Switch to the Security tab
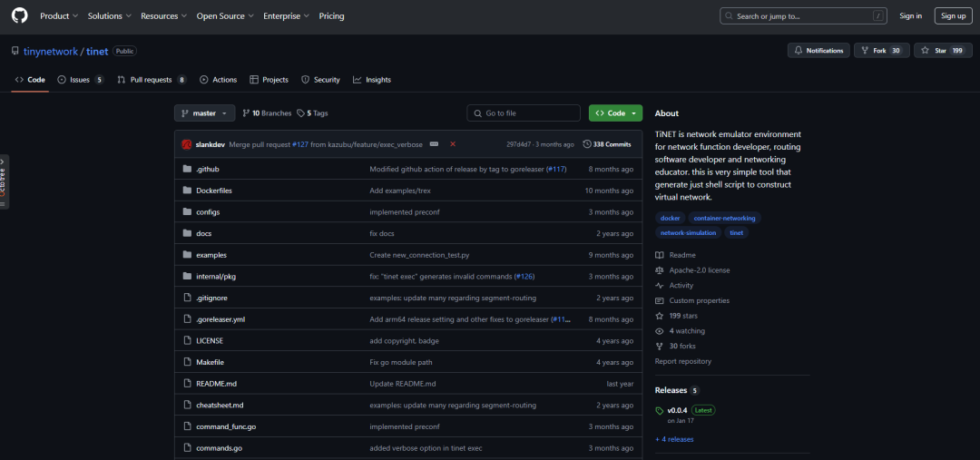 [x=320, y=80]
